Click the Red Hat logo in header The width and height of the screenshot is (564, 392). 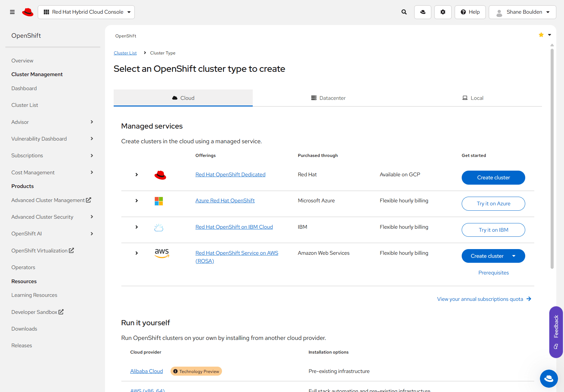click(28, 12)
